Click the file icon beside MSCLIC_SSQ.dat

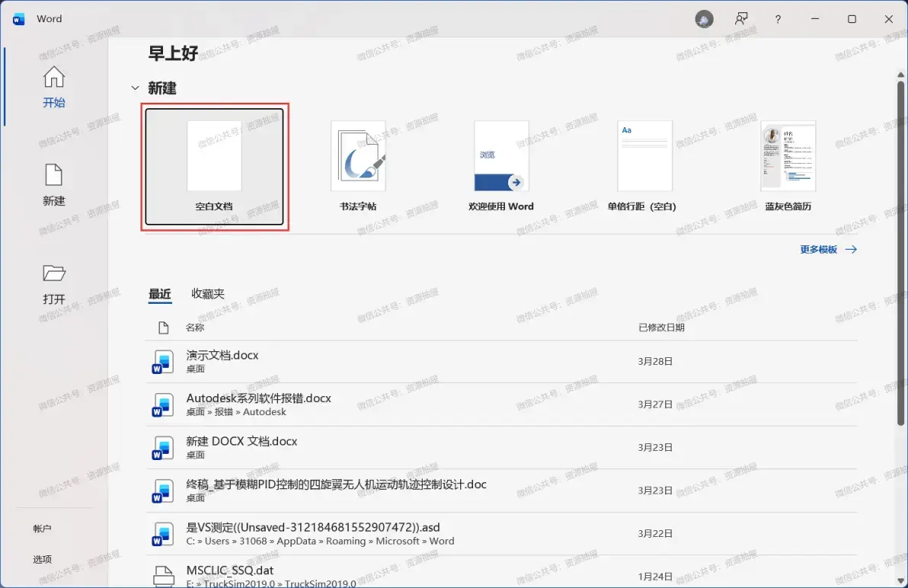point(163,576)
